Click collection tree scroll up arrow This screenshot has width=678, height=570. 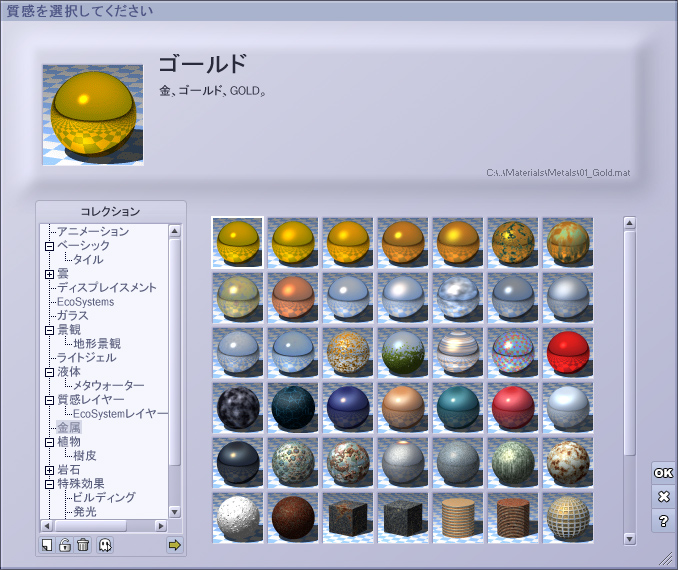tap(175, 231)
